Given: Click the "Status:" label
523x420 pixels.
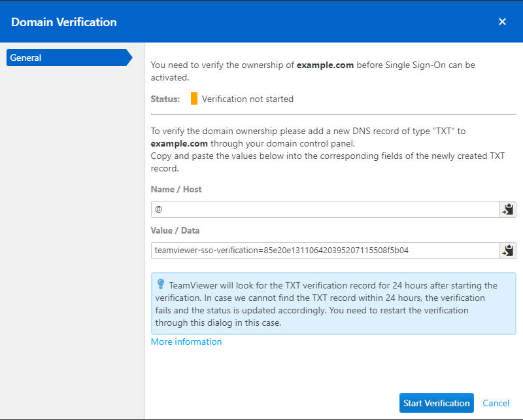Looking at the screenshot, I should (x=165, y=99).
